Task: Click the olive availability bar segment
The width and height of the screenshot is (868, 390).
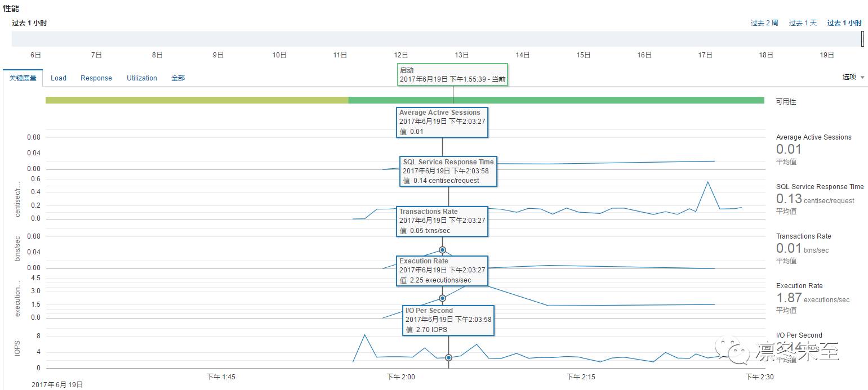Action: coord(197,100)
